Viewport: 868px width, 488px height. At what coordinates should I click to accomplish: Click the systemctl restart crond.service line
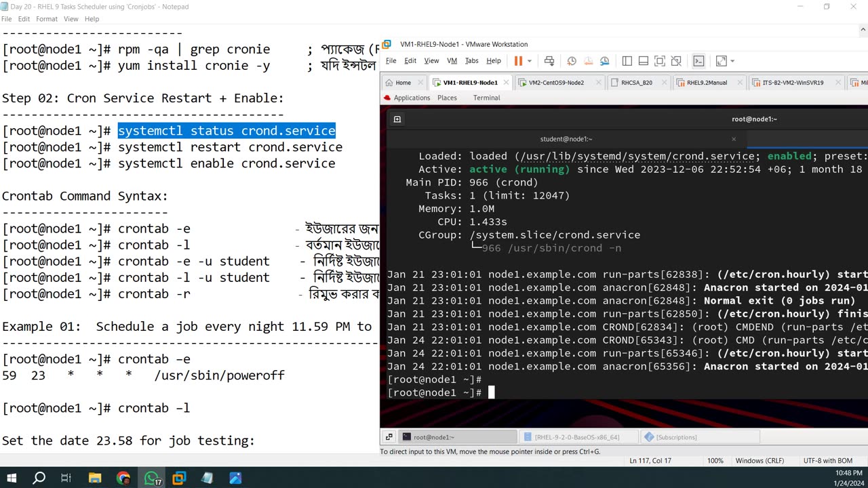(x=230, y=147)
